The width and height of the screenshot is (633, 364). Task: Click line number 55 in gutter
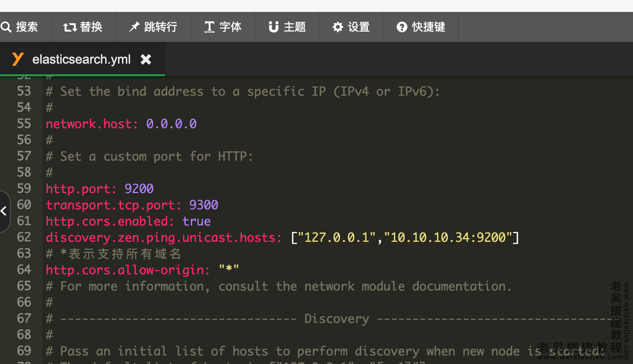(24, 123)
